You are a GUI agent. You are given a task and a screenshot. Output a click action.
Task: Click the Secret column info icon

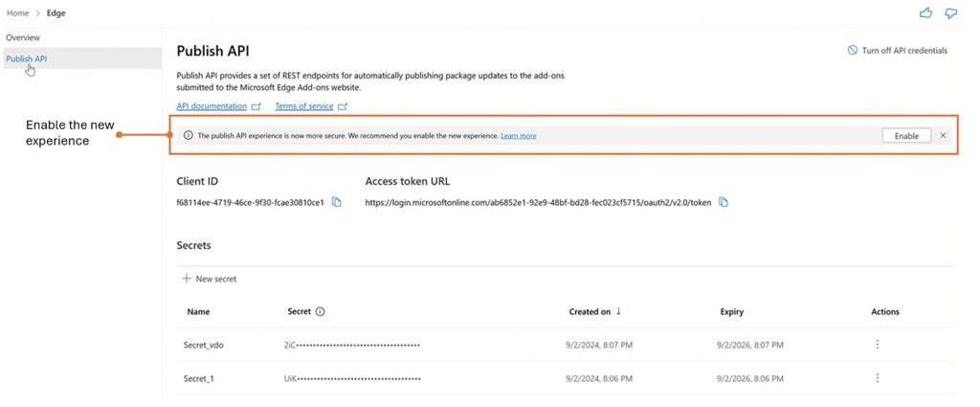[321, 311]
